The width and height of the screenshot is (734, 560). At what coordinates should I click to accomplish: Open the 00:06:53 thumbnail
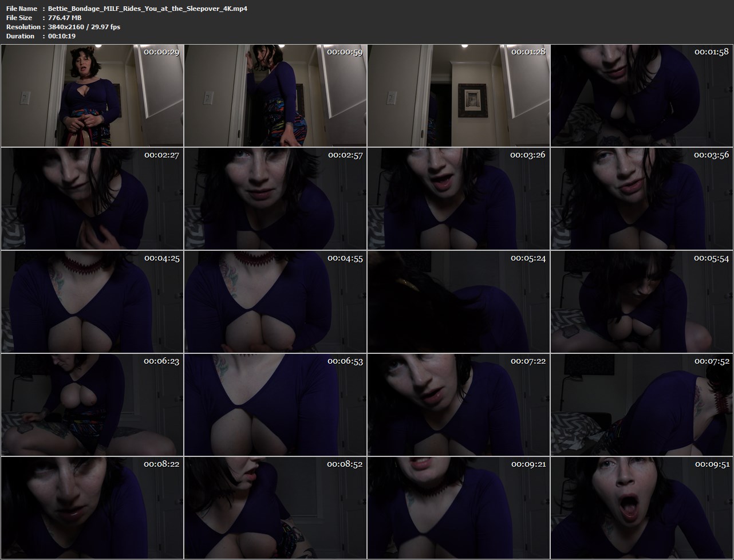pyautogui.click(x=275, y=405)
